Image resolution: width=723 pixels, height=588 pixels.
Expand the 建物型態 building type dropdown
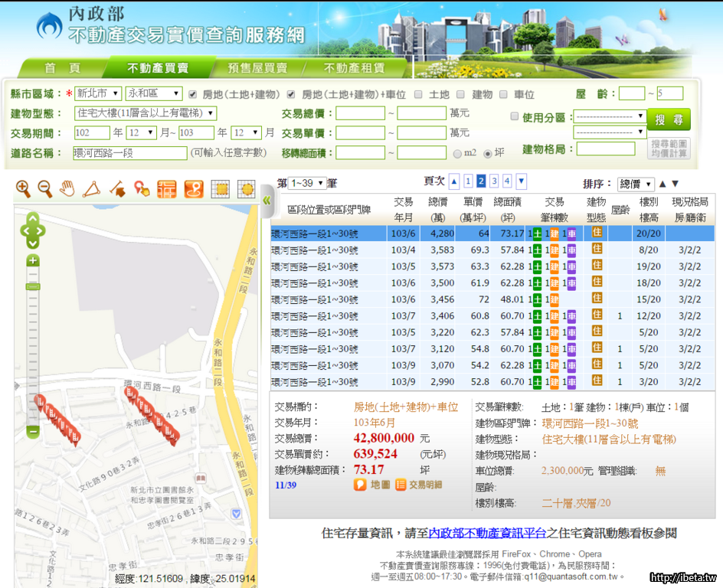click(x=146, y=113)
